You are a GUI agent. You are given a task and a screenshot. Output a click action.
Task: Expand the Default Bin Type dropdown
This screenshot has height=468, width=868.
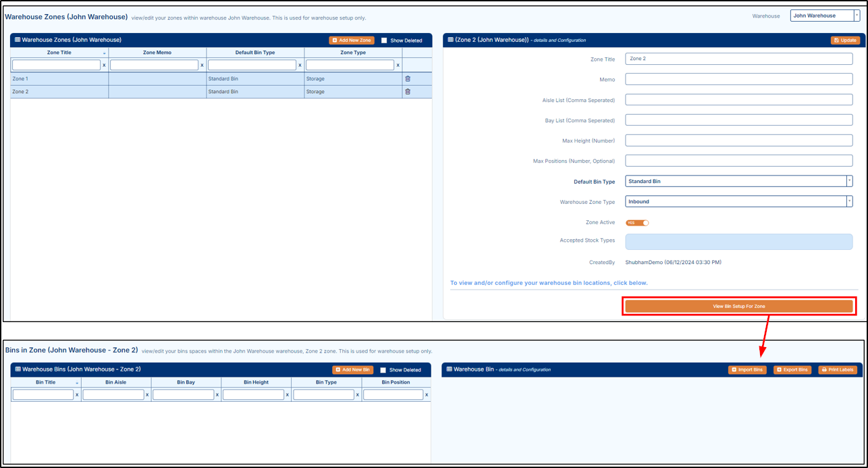(848, 181)
